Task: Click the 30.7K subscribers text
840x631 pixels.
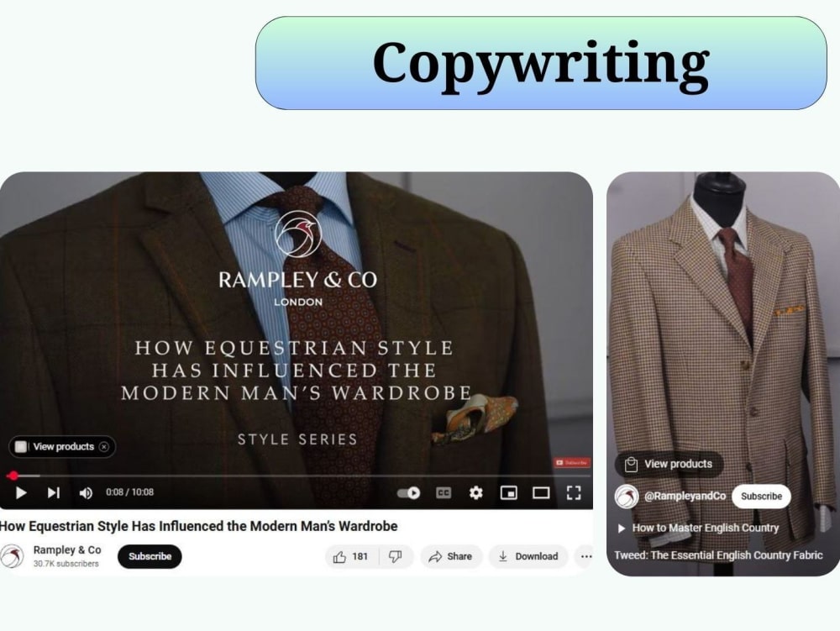Action: click(66, 564)
